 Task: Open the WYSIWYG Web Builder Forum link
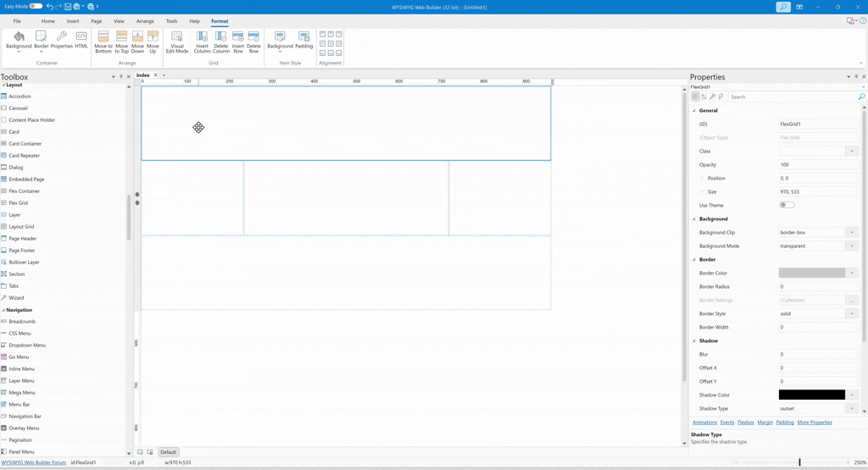(34, 462)
